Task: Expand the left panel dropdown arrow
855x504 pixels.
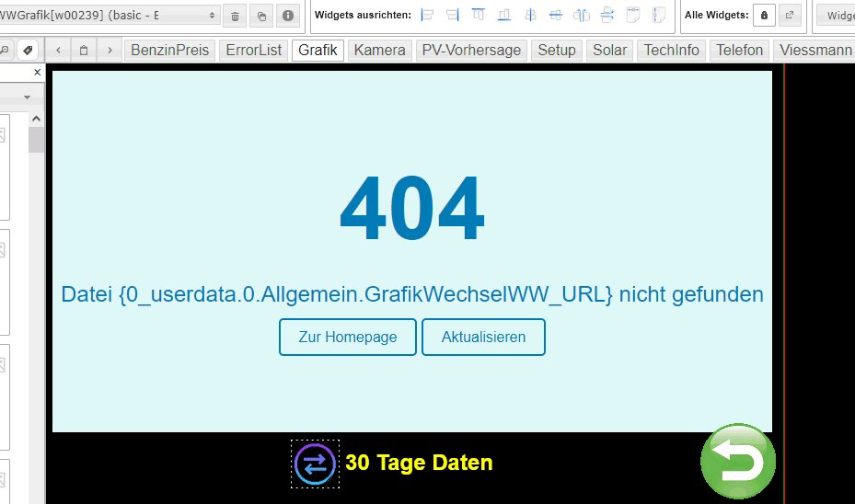Action: coord(27,97)
